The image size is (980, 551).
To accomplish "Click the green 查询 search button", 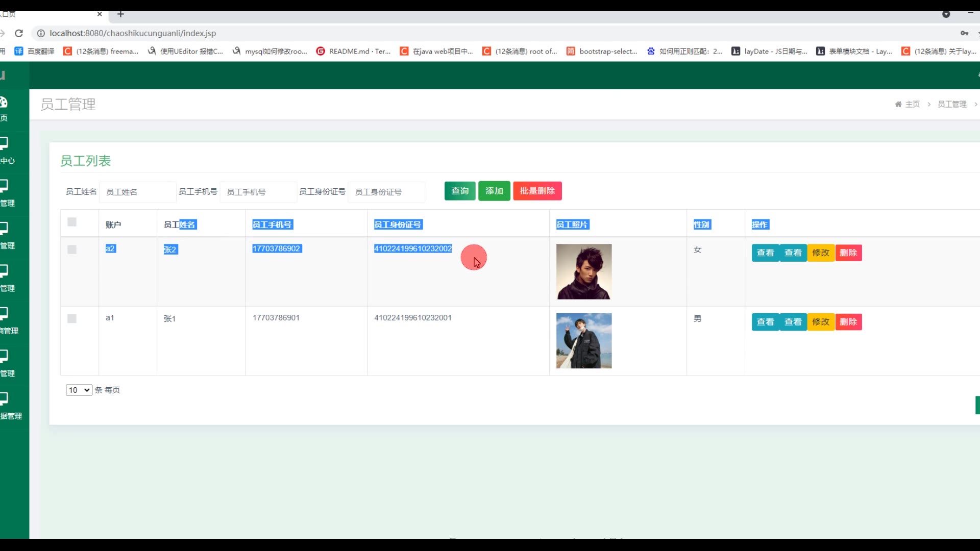I will point(459,191).
